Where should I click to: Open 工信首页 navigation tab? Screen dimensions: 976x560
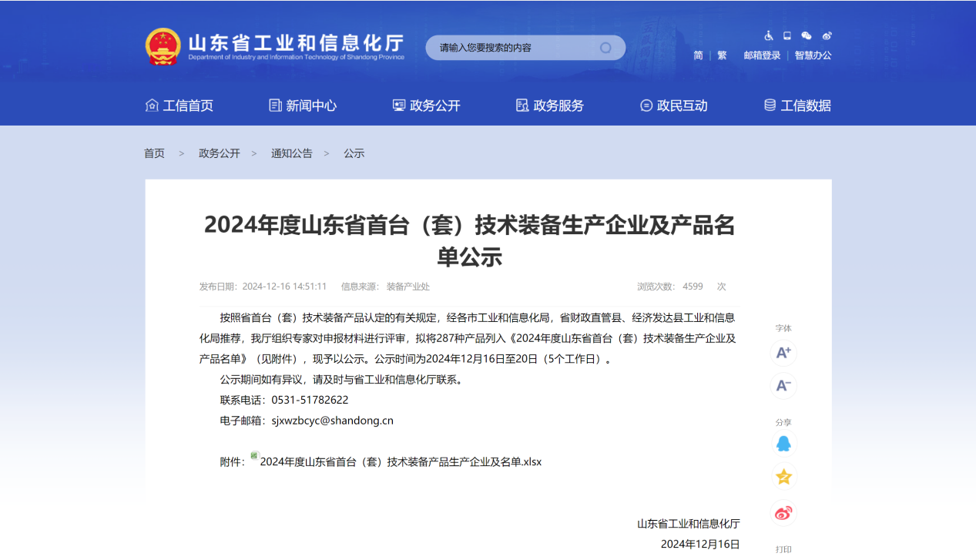[179, 106]
